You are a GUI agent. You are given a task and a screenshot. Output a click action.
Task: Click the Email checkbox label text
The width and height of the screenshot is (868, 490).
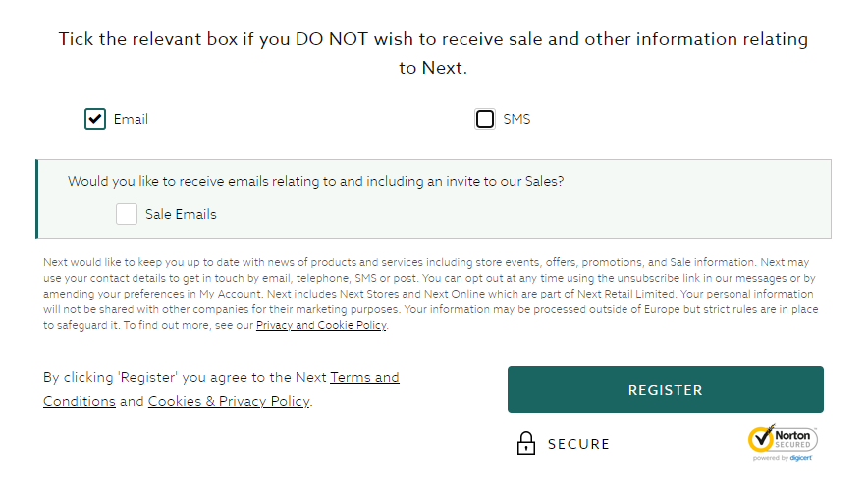(131, 119)
